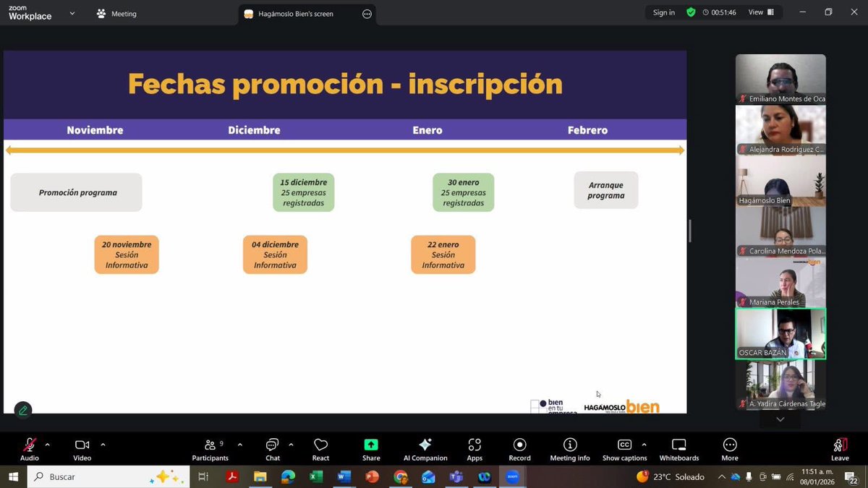Viewport: 868px width, 488px height.
Task: Open the Apps panel
Action: (475, 449)
